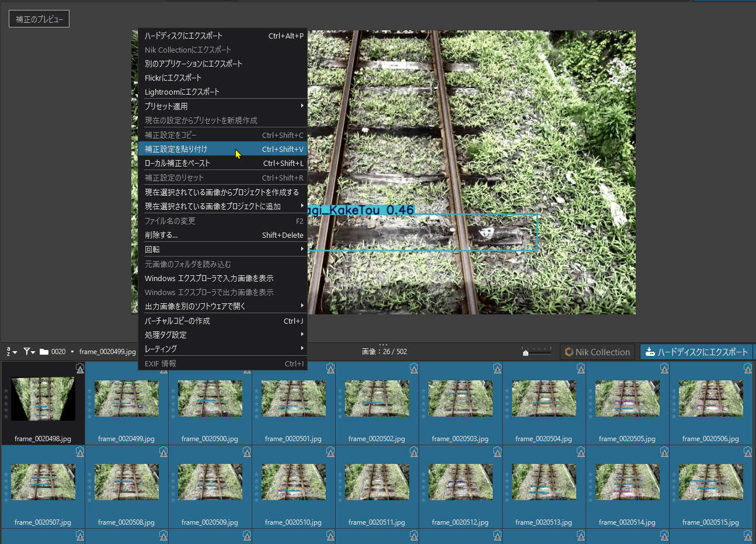
Task: Click the processing status icon on frame_0020498.jpg
Action: pos(80,368)
